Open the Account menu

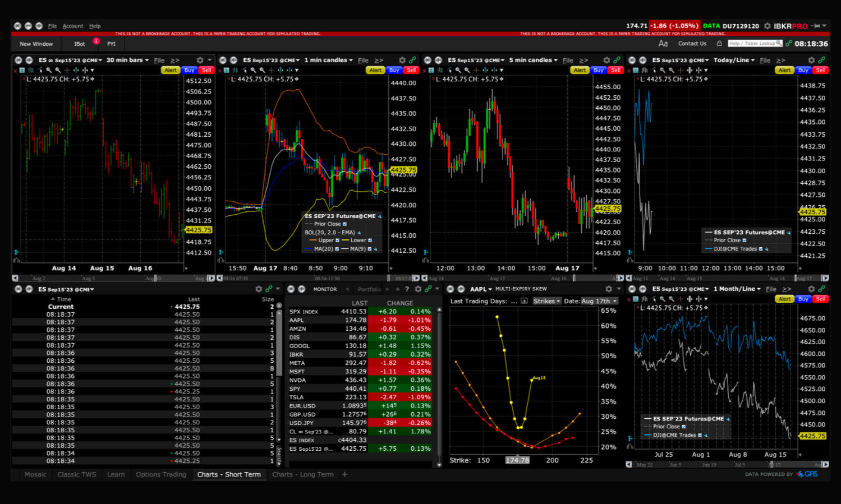click(72, 26)
